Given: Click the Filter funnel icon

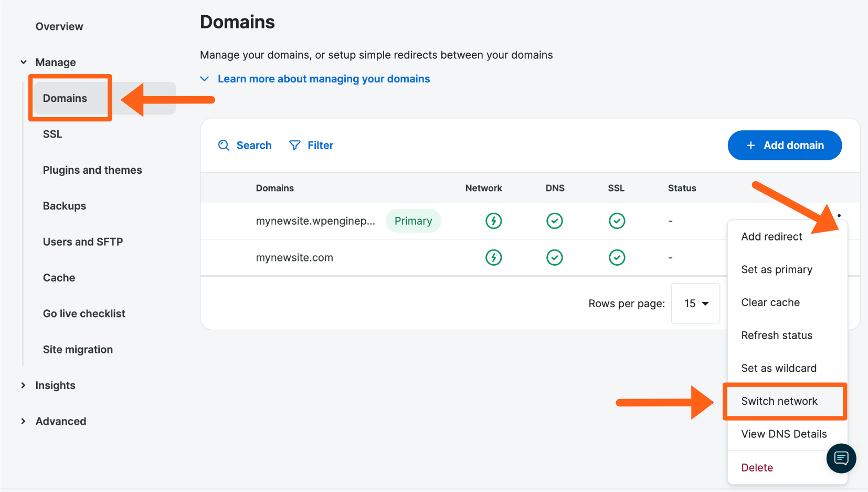Looking at the screenshot, I should coord(295,145).
